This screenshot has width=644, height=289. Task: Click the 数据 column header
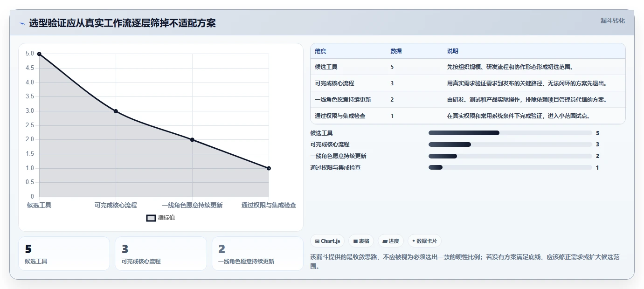(x=396, y=51)
